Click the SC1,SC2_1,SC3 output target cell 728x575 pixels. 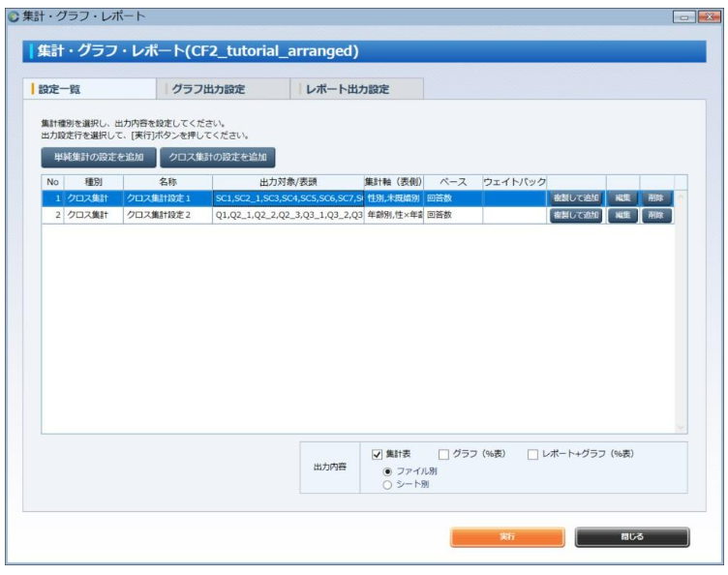(x=288, y=198)
